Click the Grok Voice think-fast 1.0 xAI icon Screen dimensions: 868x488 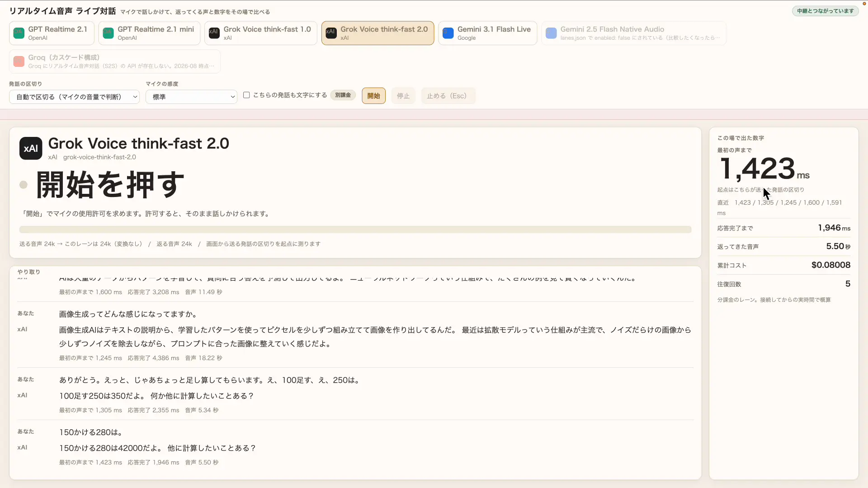click(x=214, y=33)
